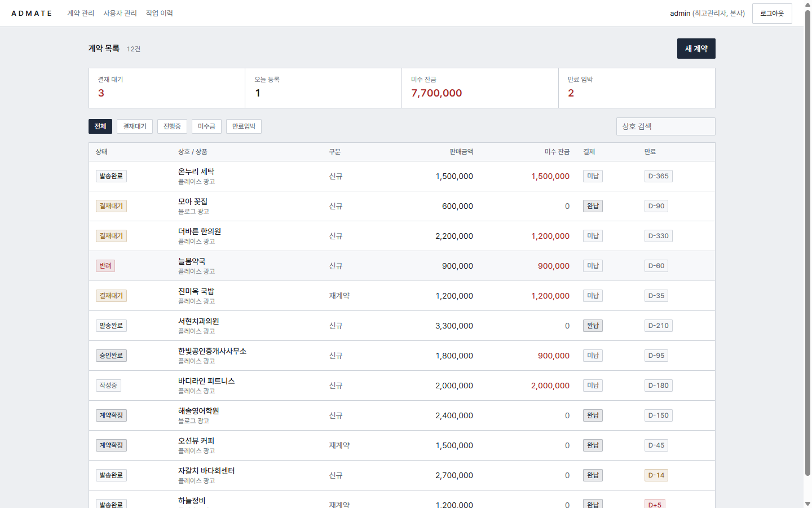812x508 pixels.
Task: Filter by 만료임박 tab
Action: tap(244, 126)
